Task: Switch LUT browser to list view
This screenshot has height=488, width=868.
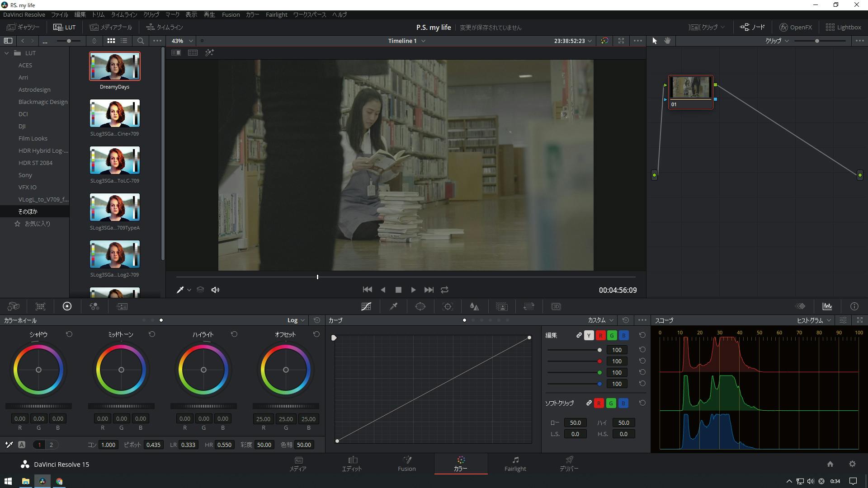Action: click(x=124, y=41)
